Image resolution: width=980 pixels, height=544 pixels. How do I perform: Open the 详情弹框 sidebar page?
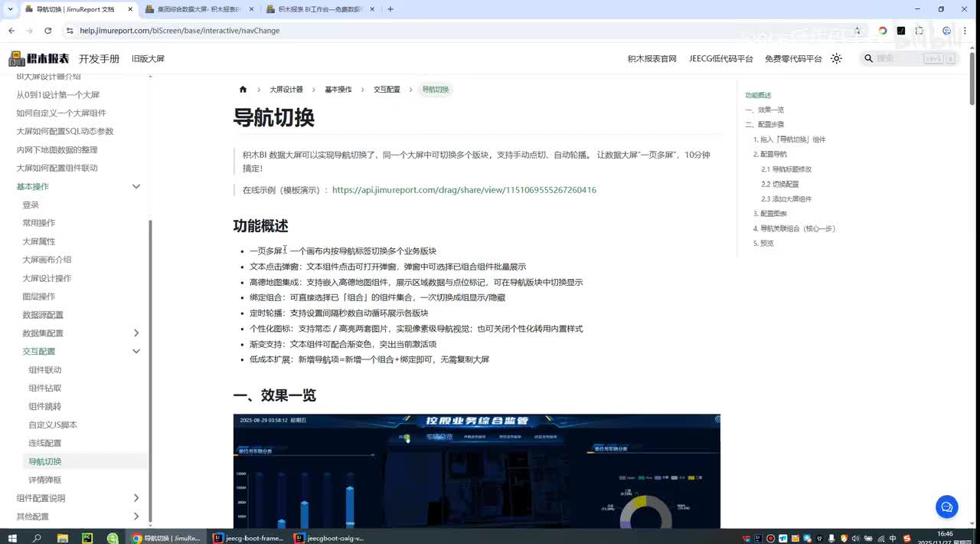45,480
